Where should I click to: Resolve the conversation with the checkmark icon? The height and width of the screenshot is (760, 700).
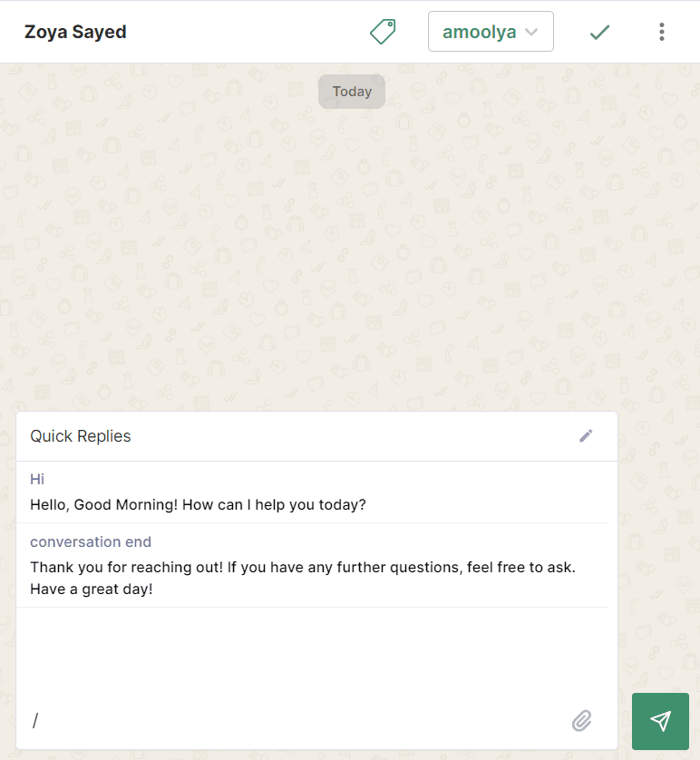[x=599, y=31]
